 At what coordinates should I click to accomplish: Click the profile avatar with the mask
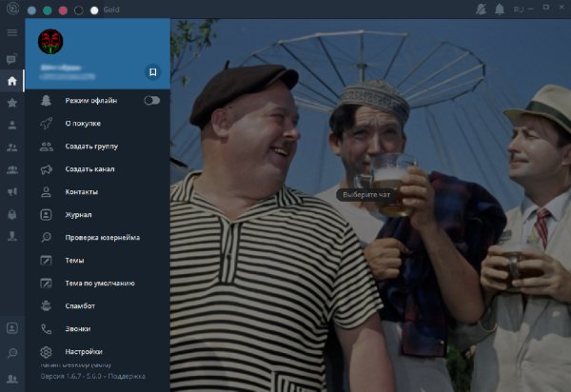point(50,42)
